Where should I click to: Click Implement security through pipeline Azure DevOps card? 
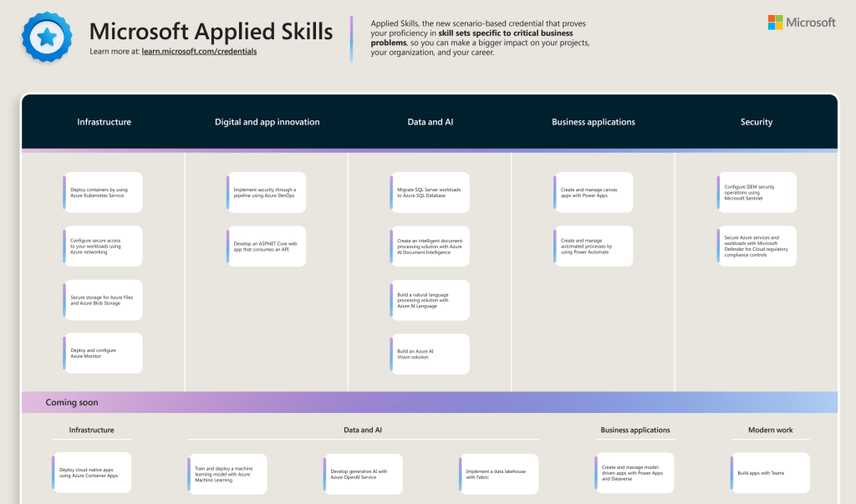coord(267,193)
